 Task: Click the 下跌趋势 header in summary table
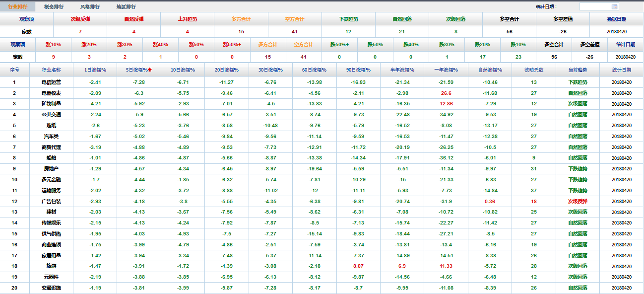(348, 19)
